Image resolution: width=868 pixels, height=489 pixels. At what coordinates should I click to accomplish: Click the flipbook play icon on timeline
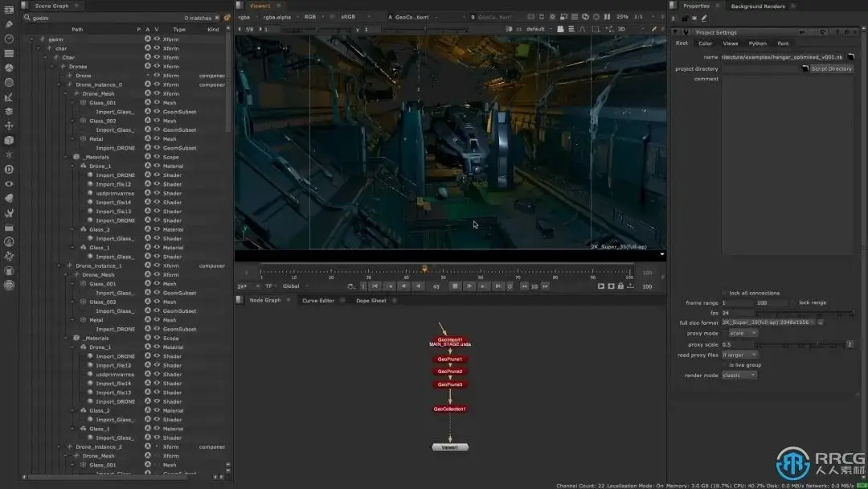[x=601, y=286]
